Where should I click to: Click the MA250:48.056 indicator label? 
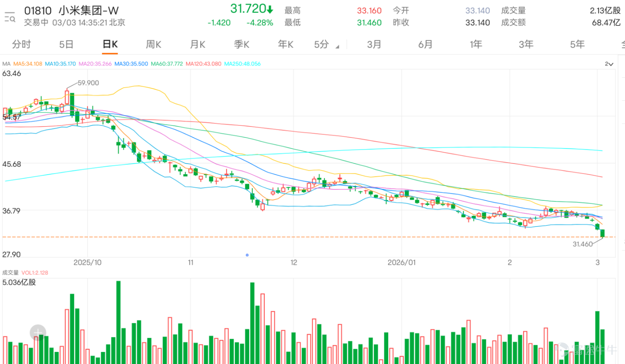point(242,64)
